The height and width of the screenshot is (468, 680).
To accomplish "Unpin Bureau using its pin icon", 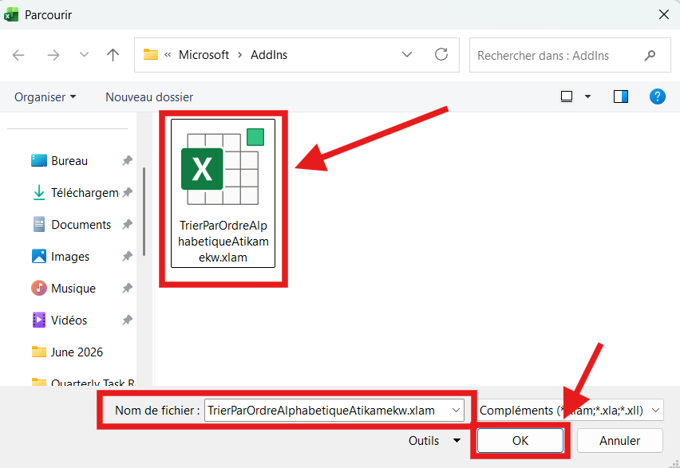I will (127, 161).
